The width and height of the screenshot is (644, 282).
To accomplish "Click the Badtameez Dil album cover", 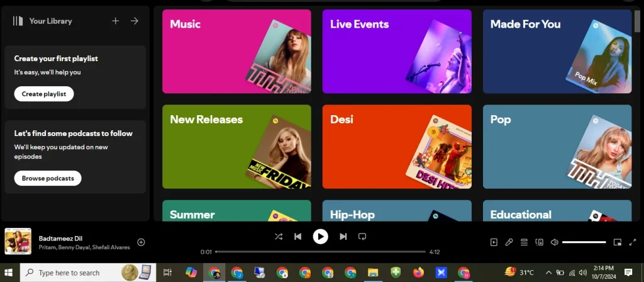I will (x=18, y=242).
